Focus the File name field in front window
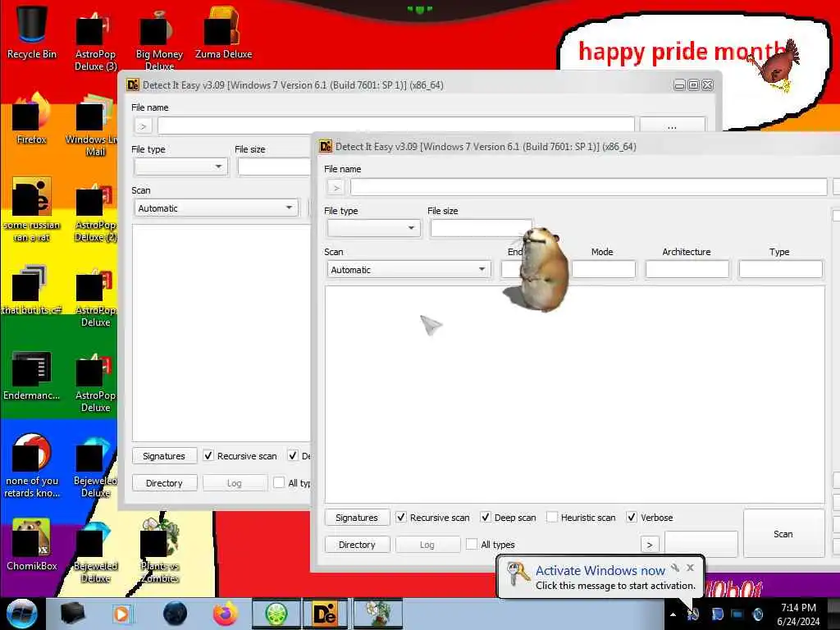Image resolution: width=840 pixels, height=630 pixels. point(588,188)
